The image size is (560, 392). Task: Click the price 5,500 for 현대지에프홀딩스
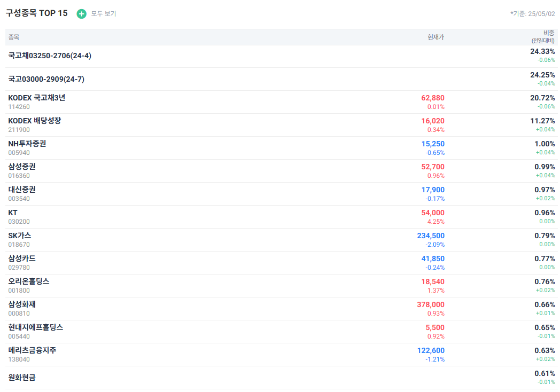435,327
